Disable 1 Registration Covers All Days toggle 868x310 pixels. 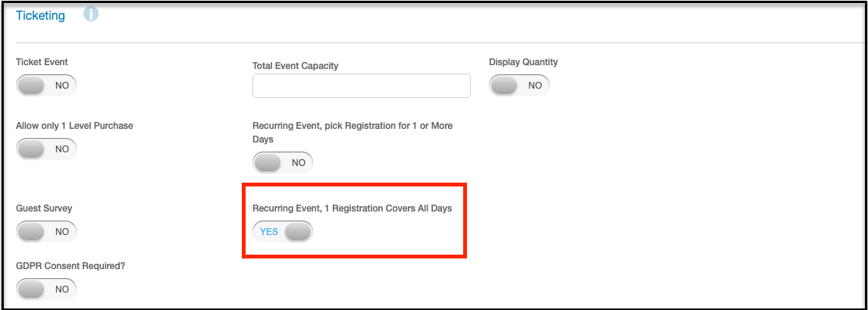point(283,231)
